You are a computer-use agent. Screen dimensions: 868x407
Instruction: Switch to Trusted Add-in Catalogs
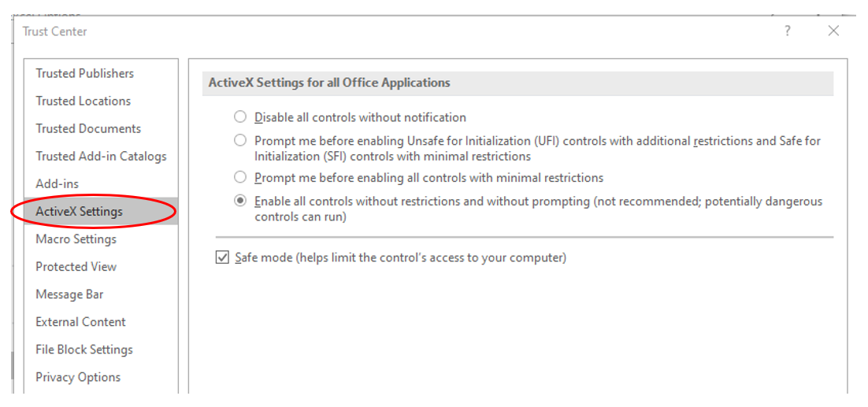click(x=101, y=156)
